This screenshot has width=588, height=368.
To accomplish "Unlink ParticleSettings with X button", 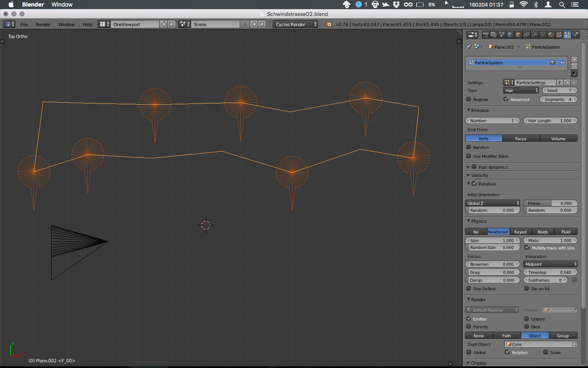I will (x=574, y=83).
